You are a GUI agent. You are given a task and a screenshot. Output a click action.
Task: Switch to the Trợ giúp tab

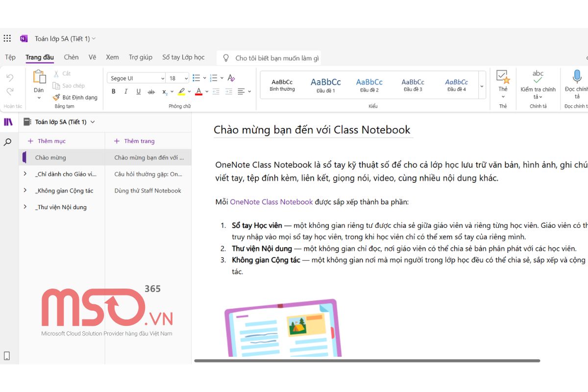pyautogui.click(x=141, y=57)
